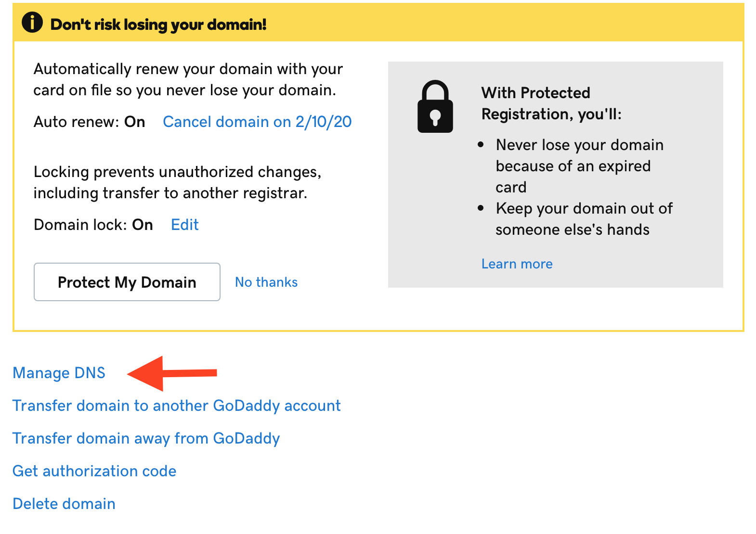
Task: Click the "Don't risk losing your domain!" heading
Action: tap(158, 25)
